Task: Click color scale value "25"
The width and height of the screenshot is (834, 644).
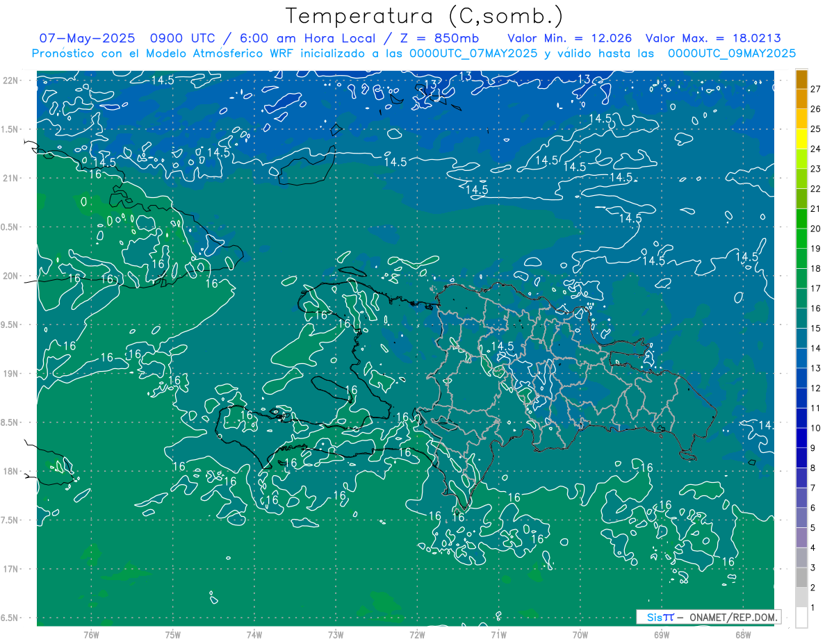Action: (x=816, y=129)
